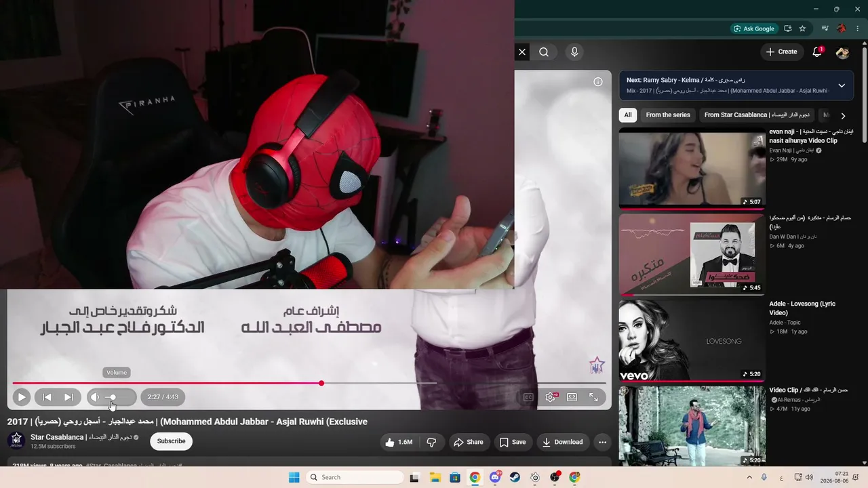
Task: Share the video
Action: pos(469,442)
